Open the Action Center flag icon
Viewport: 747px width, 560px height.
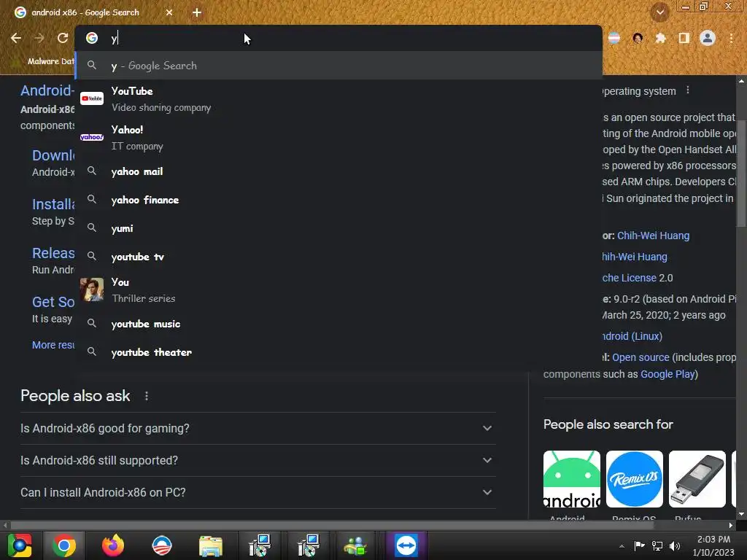pyautogui.click(x=639, y=545)
